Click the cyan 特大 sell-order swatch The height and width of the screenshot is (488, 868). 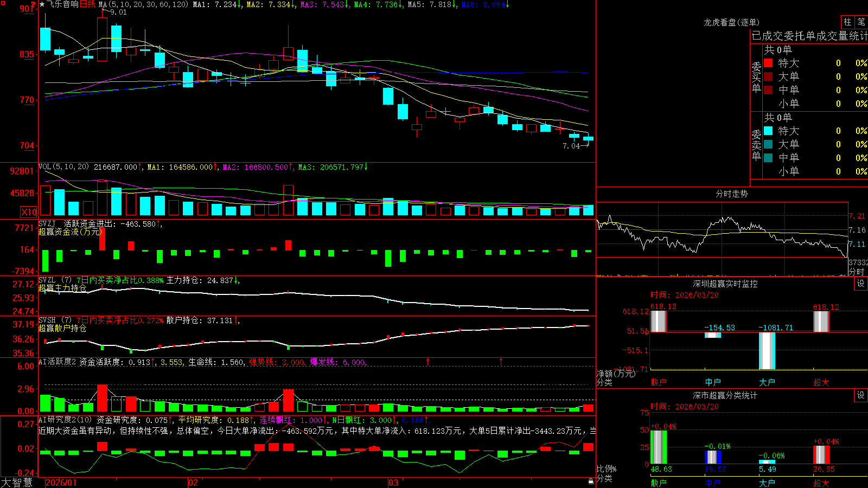(x=768, y=131)
